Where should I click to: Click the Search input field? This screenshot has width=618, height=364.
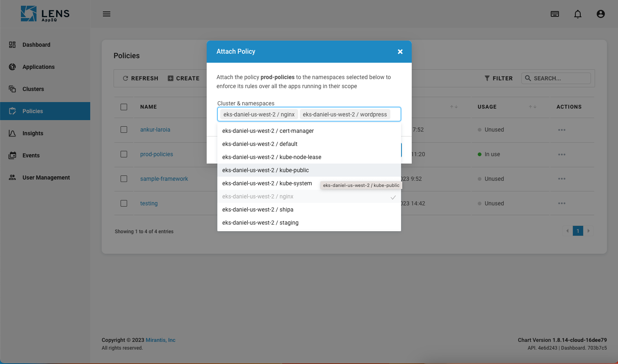(556, 78)
